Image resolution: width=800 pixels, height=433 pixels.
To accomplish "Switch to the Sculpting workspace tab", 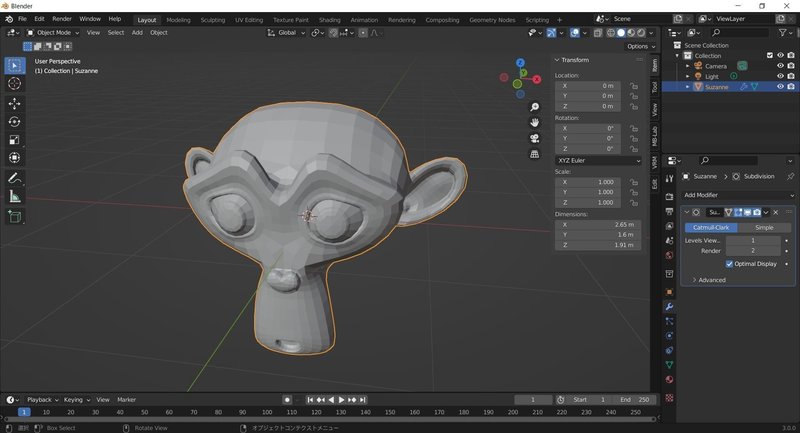I will point(213,20).
